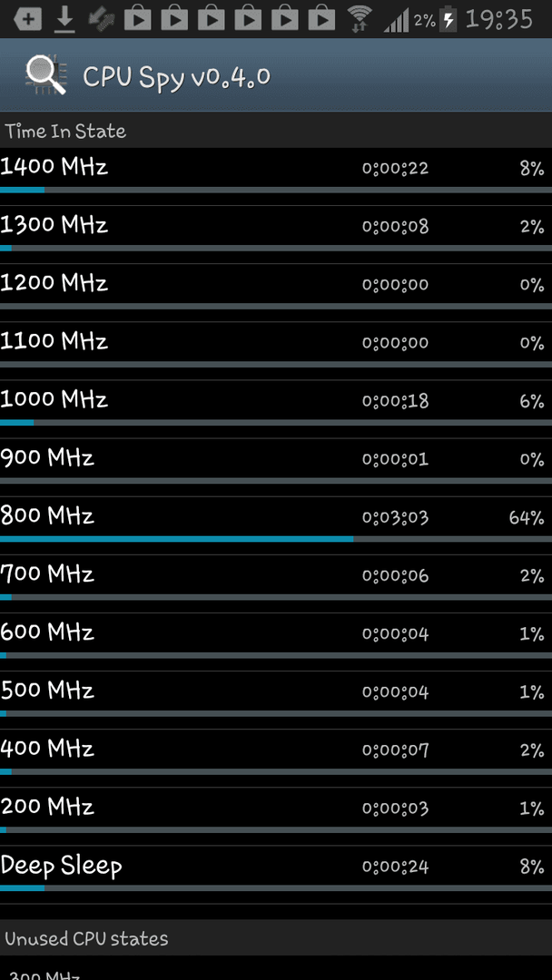Tap the sync arrows notification icon
Screen dimensions: 552x980
pyautogui.click(x=100, y=19)
